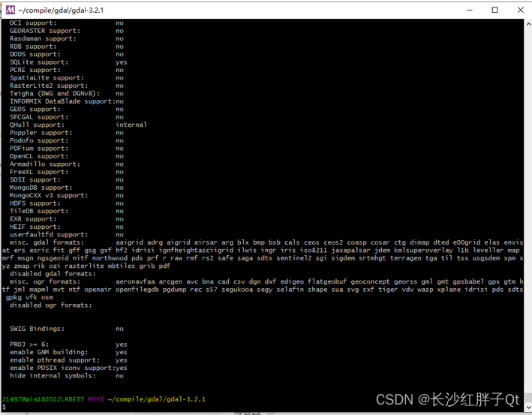Click the 'Podofo support:' label
Viewport: 532px width, 415px height.
39,140
